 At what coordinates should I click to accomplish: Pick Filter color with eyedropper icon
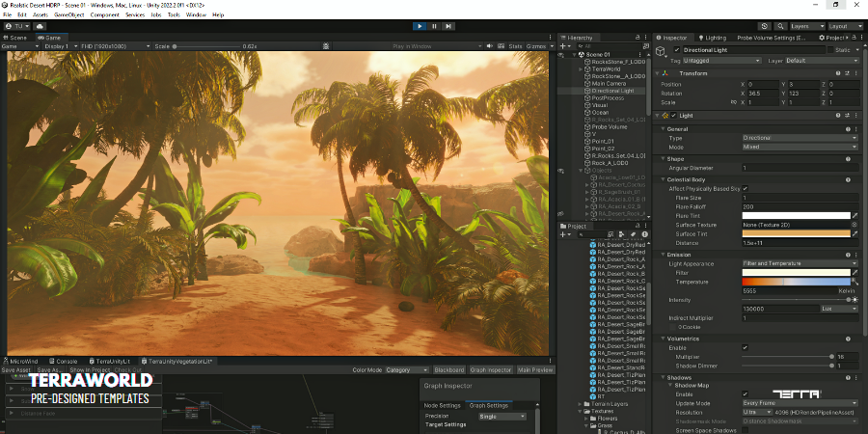(854, 272)
